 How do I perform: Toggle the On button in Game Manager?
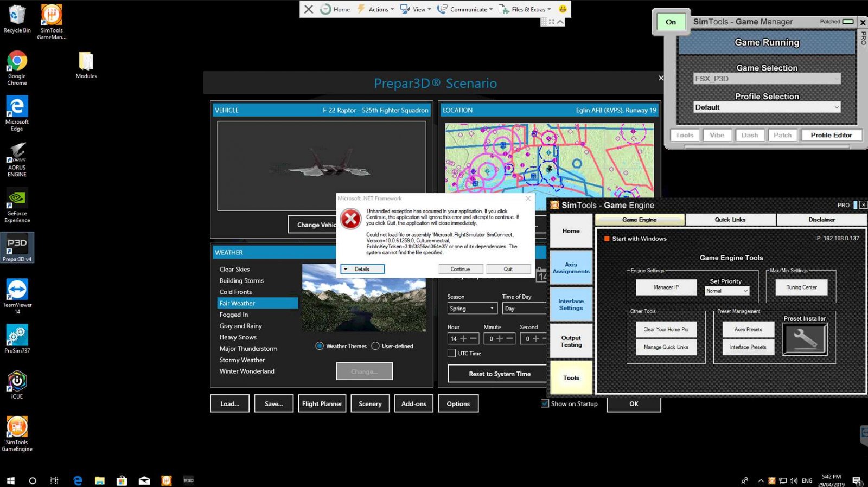(x=671, y=22)
